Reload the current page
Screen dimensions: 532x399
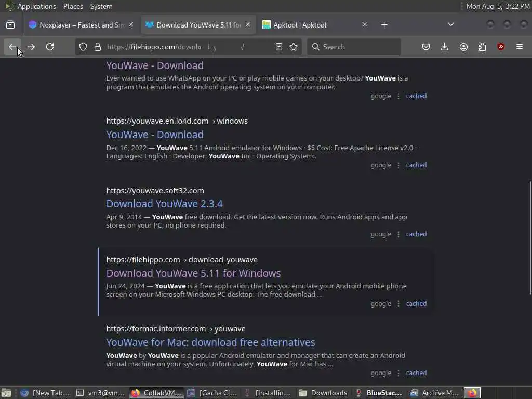[x=50, y=47]
